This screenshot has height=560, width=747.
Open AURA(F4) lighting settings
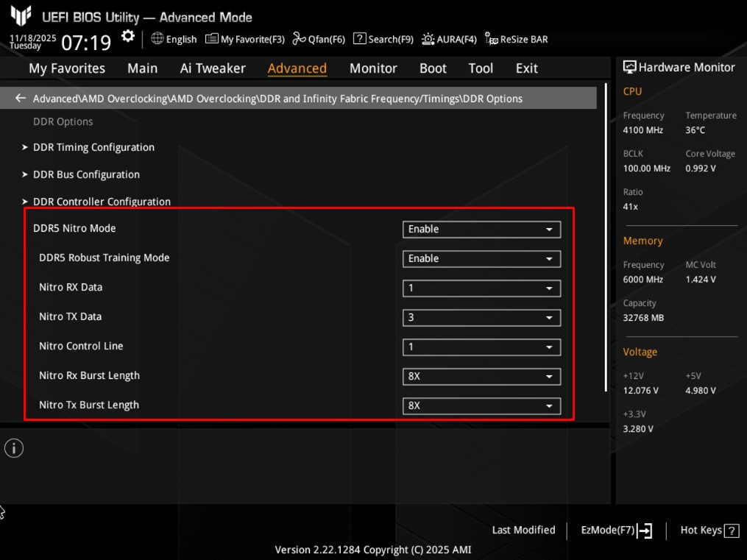(x=449, y=39)
